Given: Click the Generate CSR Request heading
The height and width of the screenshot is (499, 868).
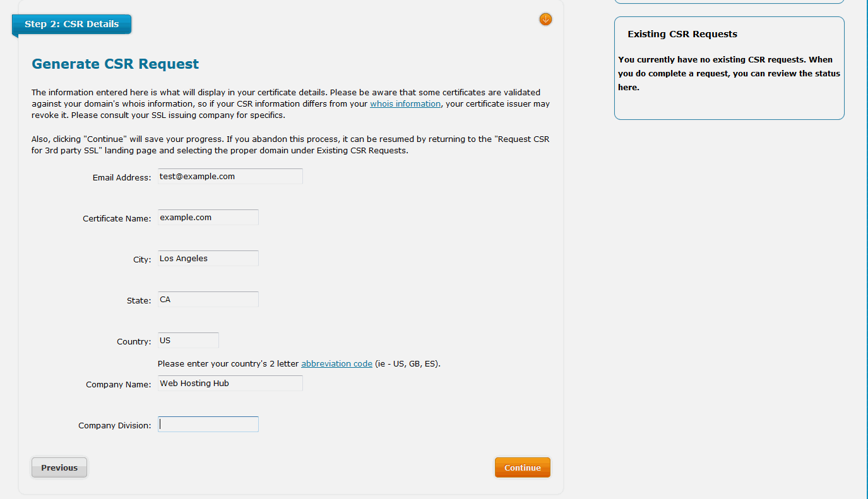Looking at the screenshot, I should pos(115,64).
